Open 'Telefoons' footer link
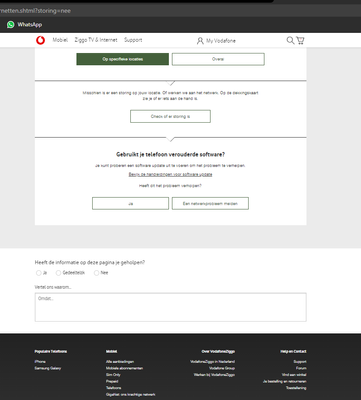The image size is (361, 400). [x=114, y=388]
